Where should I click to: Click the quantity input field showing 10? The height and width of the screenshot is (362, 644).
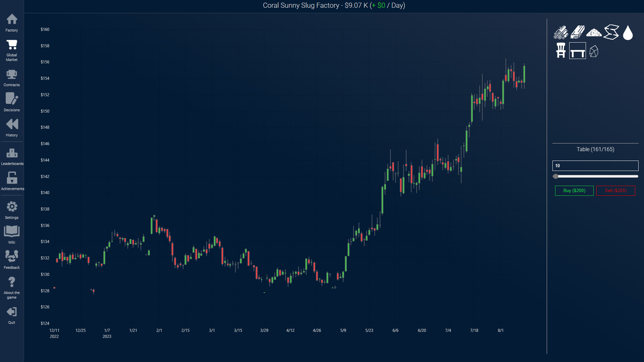[595, 166]
